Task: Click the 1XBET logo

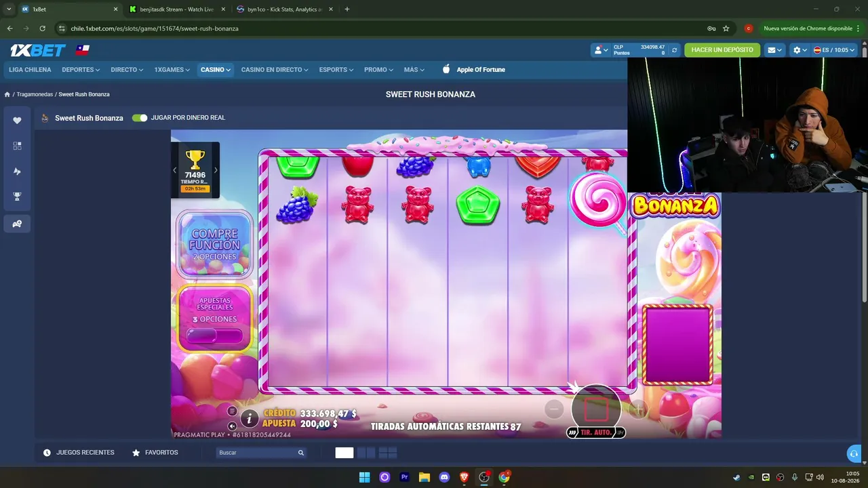Action: [37, 50]
